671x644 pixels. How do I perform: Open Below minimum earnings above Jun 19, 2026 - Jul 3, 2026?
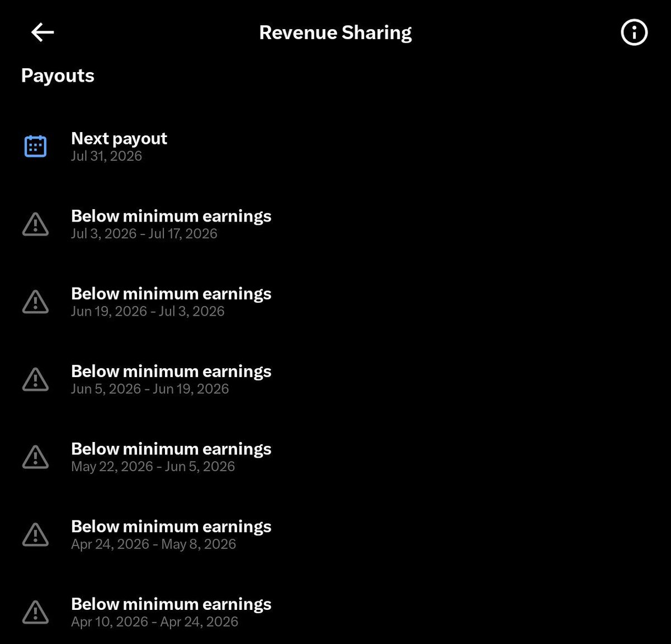point(171,294)
